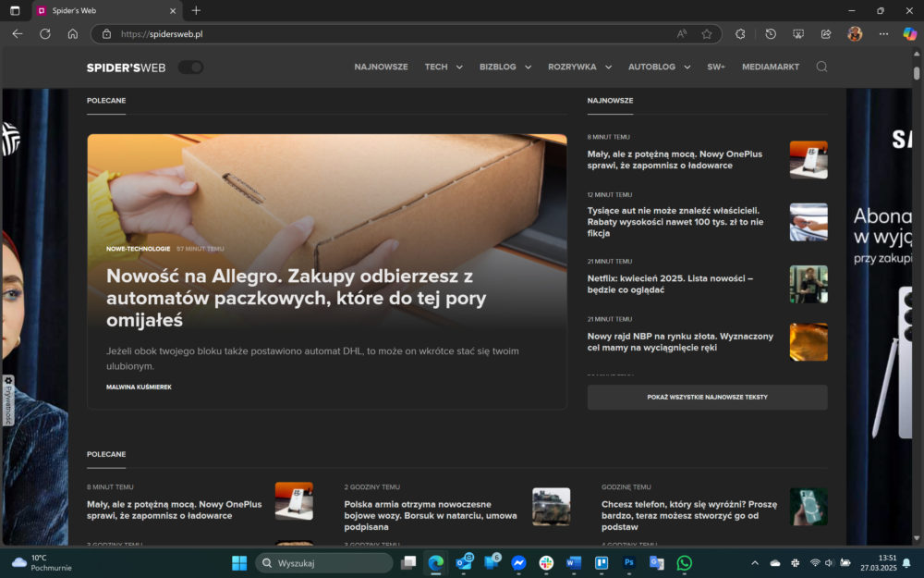Open the tab actions menu

pyautogui.click(x=15, y=10)
